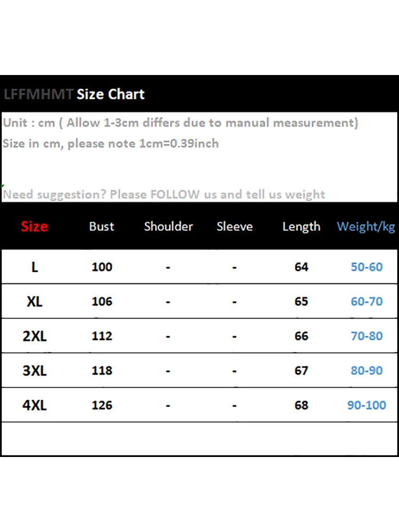This screenshot has width=399, height=532.
Task: Click the Bust column header
Action: coord(102,227)
